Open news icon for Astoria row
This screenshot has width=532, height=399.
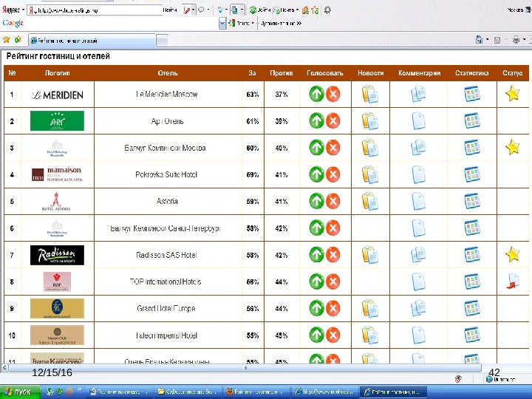click(x=370, y=201)
